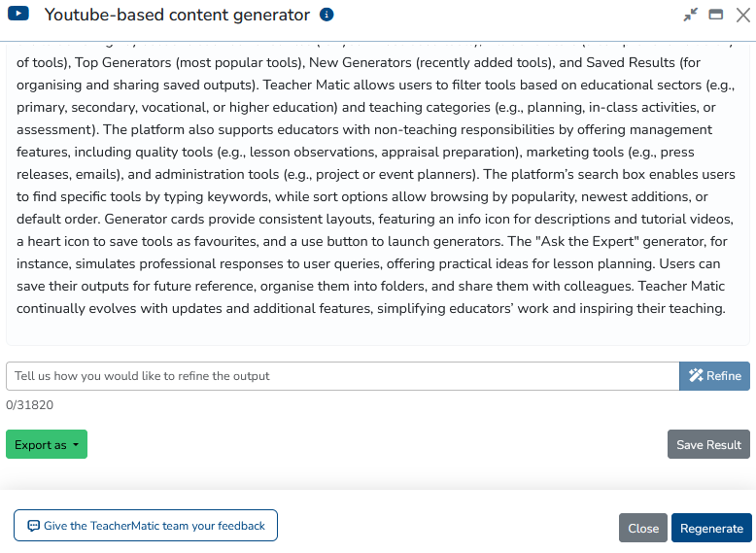Click the Save Result button

[x=708, y=444]
